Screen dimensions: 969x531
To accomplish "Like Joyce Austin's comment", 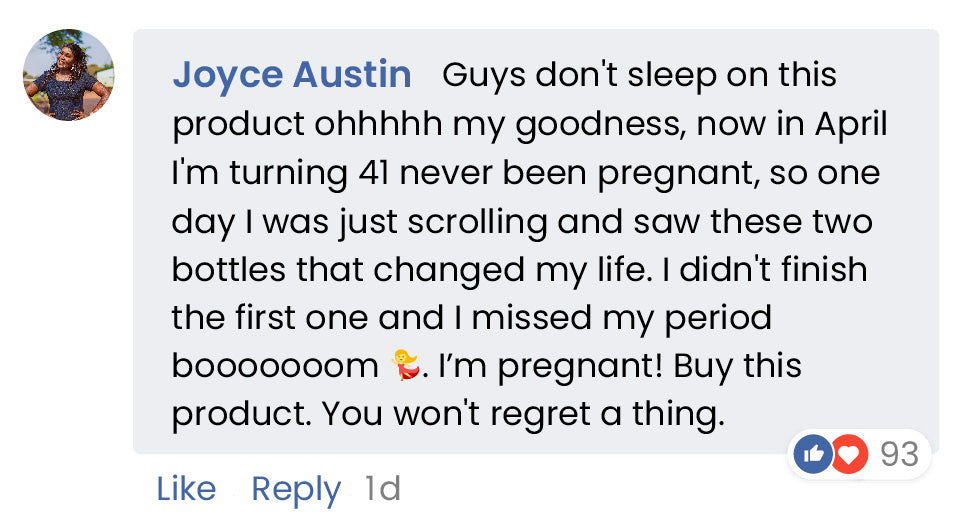I will (186, 489).
